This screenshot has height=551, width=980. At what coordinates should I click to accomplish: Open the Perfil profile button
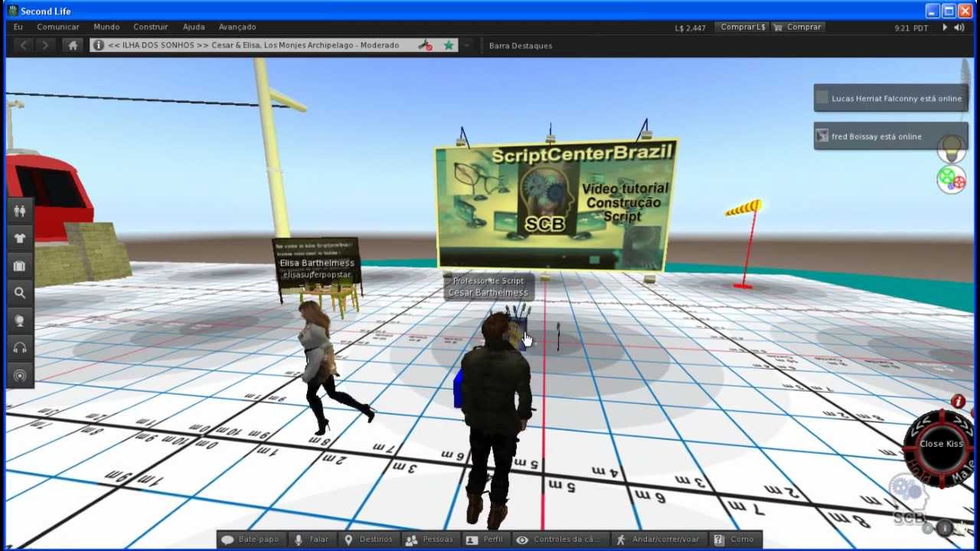485,540
